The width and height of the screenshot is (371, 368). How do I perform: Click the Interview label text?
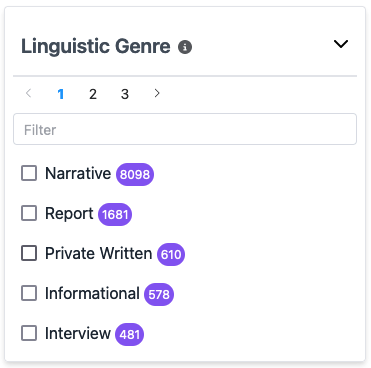pos(78,333)
